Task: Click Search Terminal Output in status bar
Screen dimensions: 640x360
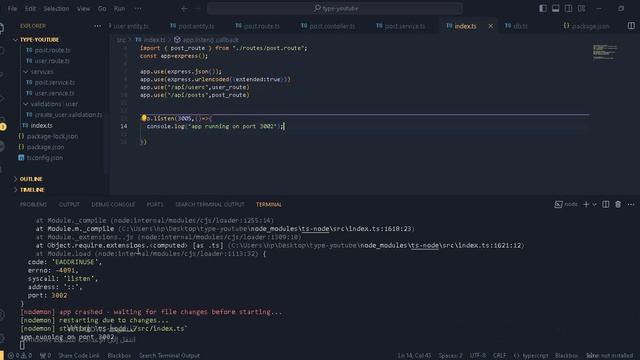Action: click(x=169, y=356)
